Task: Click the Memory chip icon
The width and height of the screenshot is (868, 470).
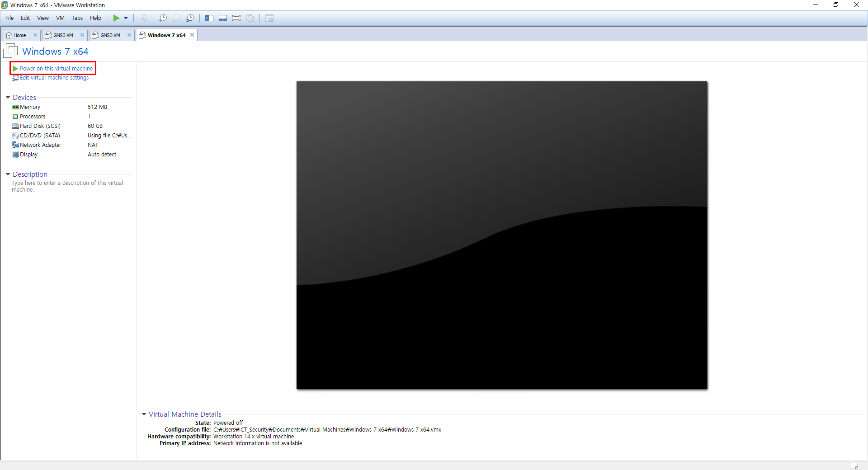Action: point(15,107)
